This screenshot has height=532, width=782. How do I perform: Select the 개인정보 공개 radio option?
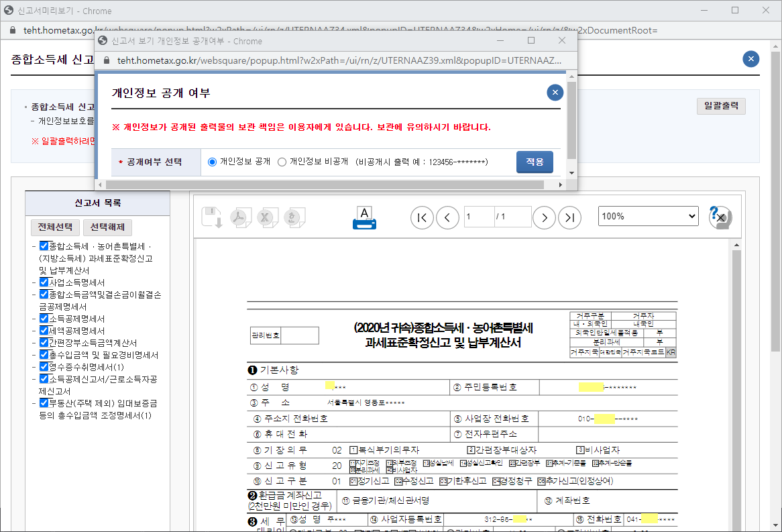click(x=213, y=162)
